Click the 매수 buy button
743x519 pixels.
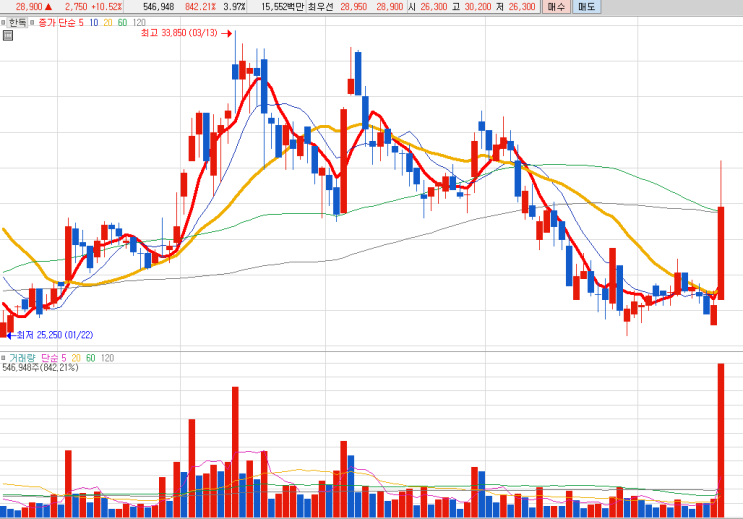tap(556, 7)
